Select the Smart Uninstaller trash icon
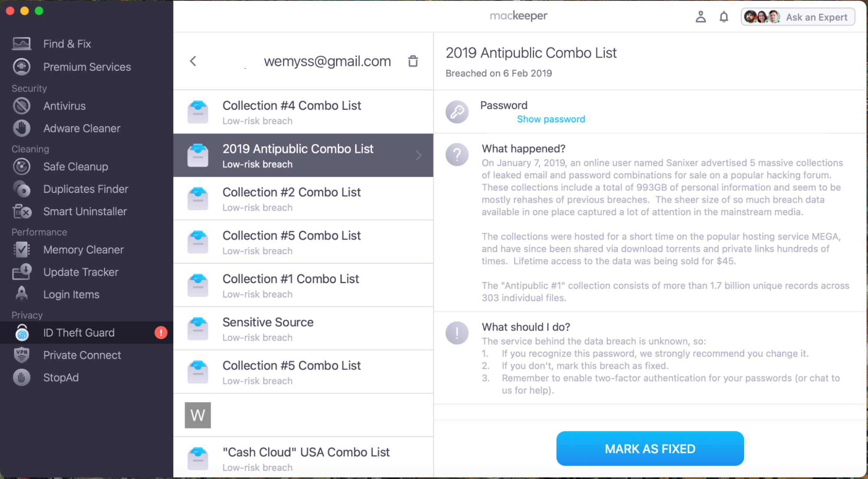The image size is (868, 479). [x=21, y=211]
